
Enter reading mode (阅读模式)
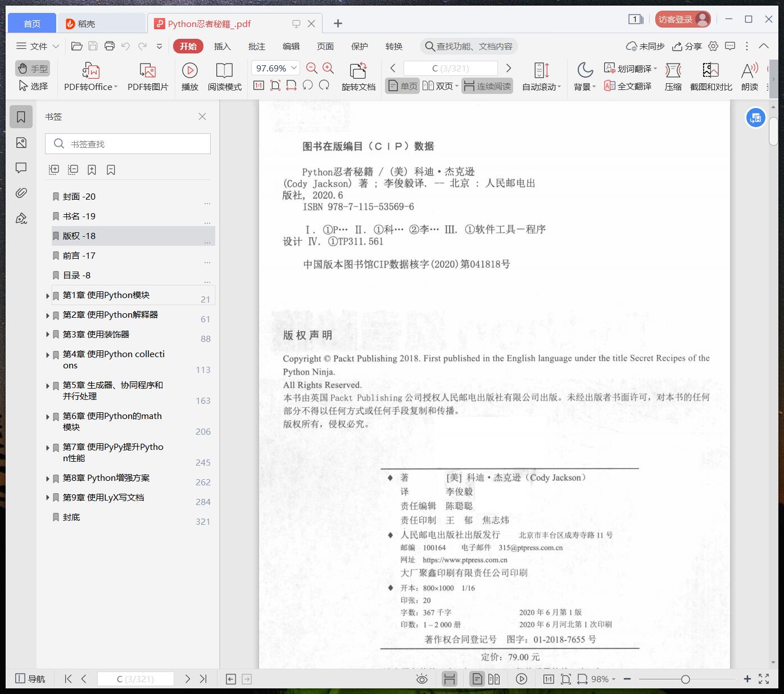coord(224,76)
